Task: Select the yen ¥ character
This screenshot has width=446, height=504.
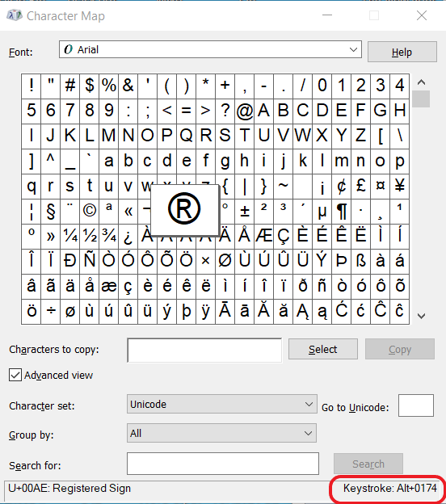Action: [399, 186]
